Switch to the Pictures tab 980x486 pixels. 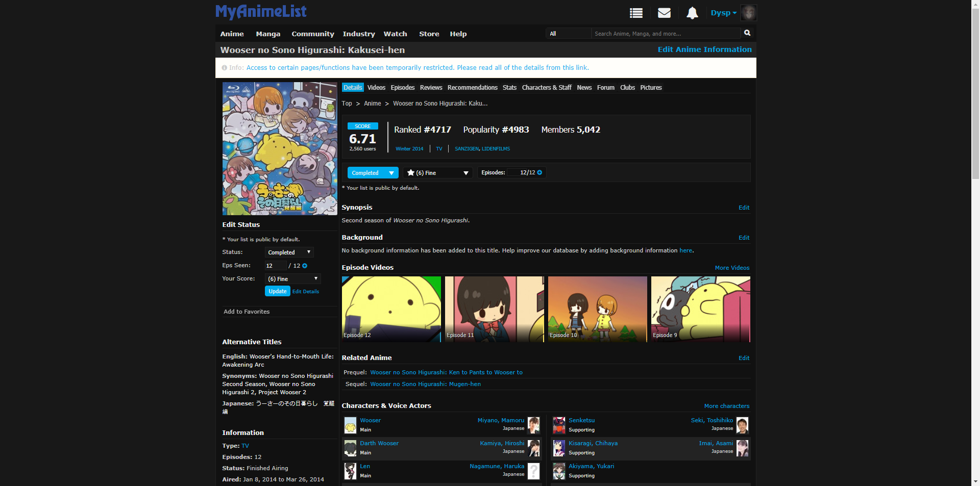pos(651,88)
